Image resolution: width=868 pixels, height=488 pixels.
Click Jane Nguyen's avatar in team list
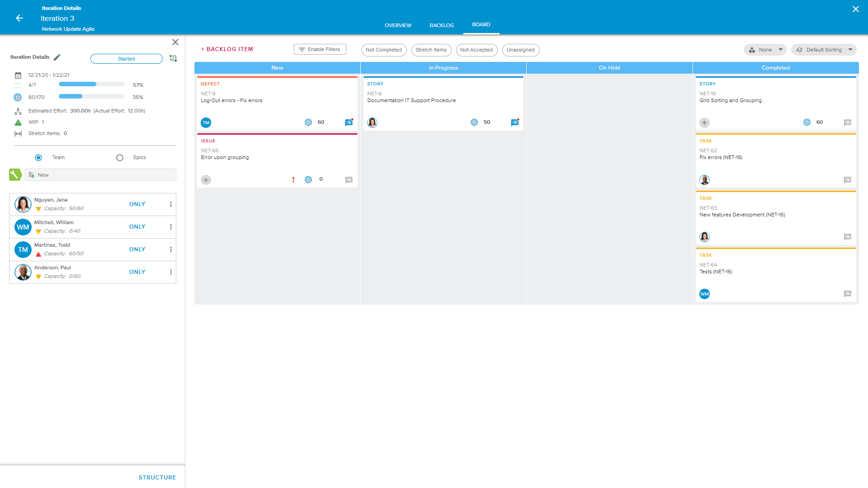click(23, 204)
